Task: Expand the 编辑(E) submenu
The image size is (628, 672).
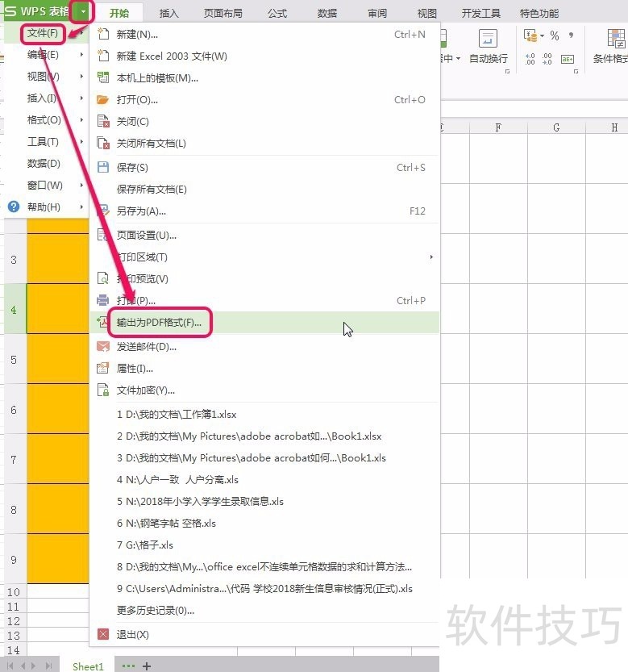Action: tap(81, 54)
